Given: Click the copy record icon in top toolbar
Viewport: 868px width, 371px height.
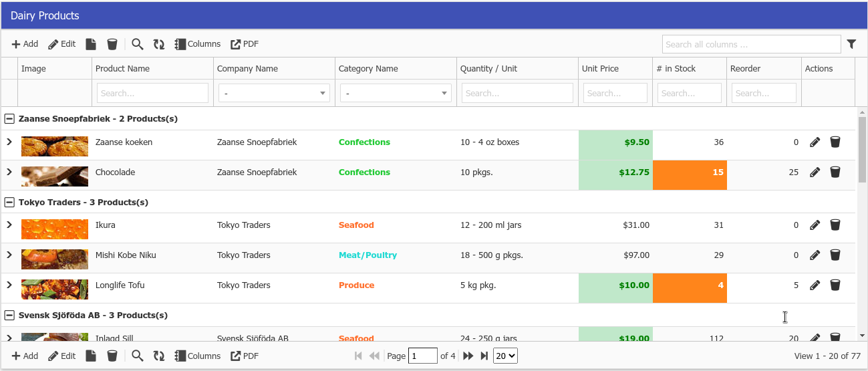Looking at the screenshot, I should click(x=91, y=44).
